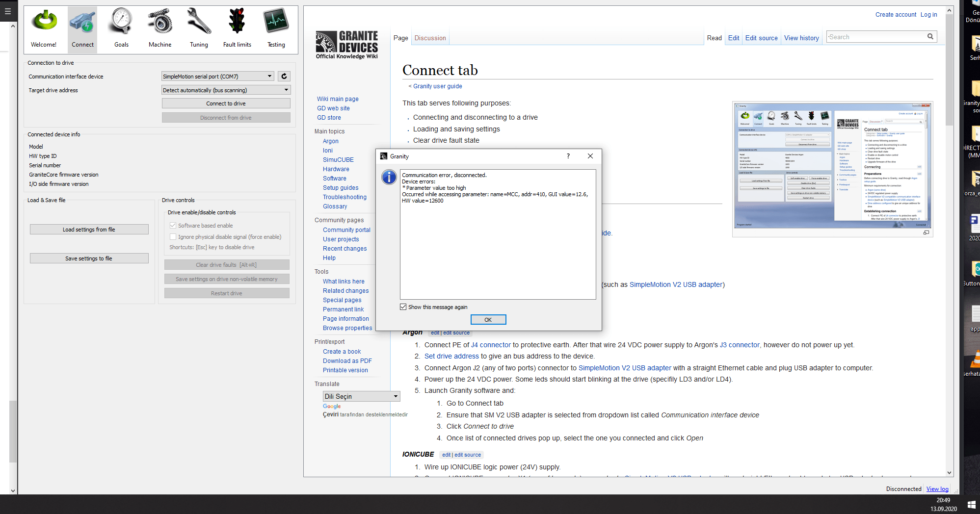Select the Edit tab

point(734,38)
